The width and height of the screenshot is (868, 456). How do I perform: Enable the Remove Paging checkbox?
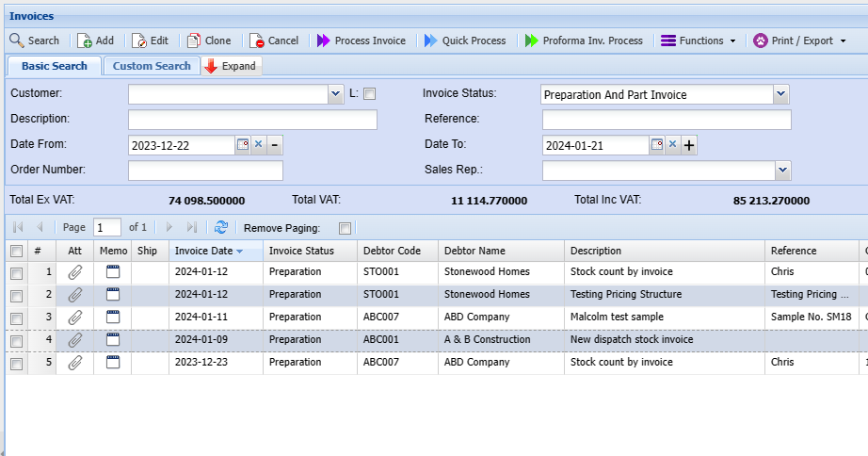click(345, 228)
